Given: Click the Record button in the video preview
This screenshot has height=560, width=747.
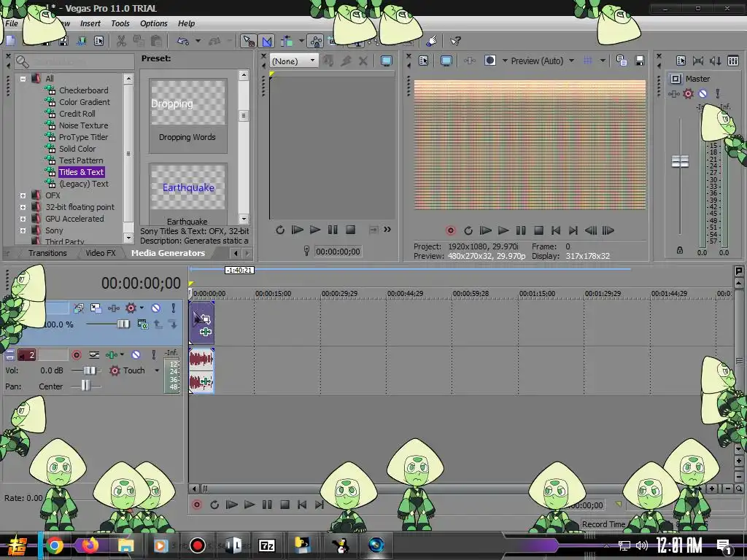Looking at the screenshot, I should point(450,230).
